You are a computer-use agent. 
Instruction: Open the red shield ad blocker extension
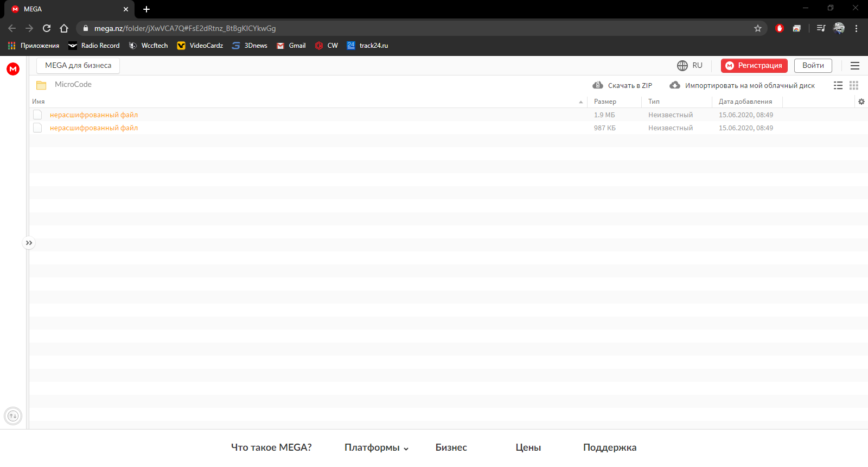[x=780, y=28]
